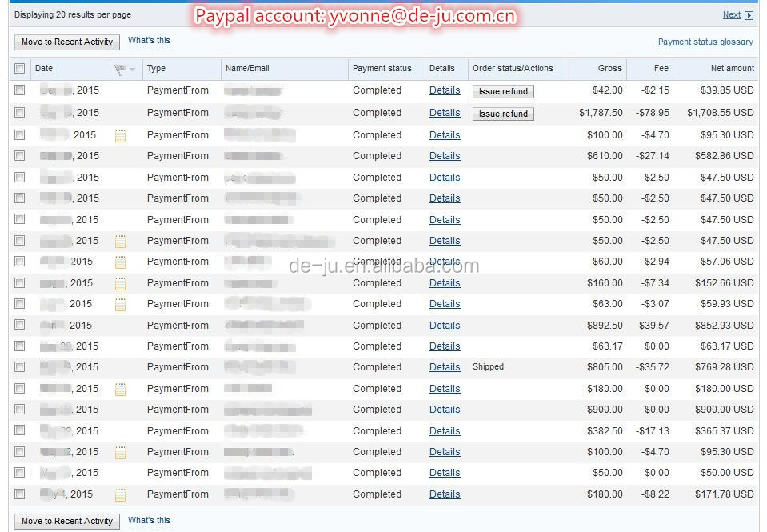Open Details for the $382.50 payment
Screen dimensions: 767x532
445,431
